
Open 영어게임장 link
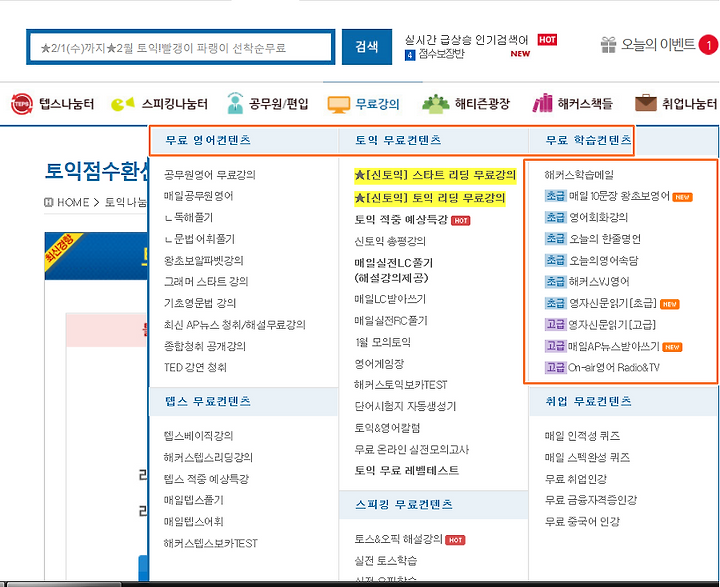click(x=379, y=364)
